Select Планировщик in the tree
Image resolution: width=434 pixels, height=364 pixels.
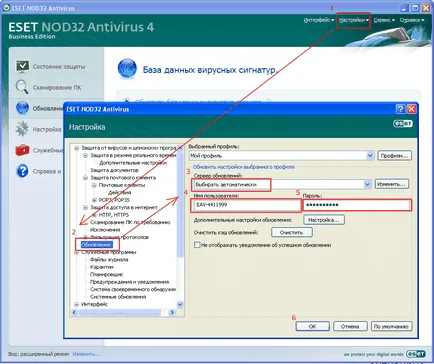(106, 274)
